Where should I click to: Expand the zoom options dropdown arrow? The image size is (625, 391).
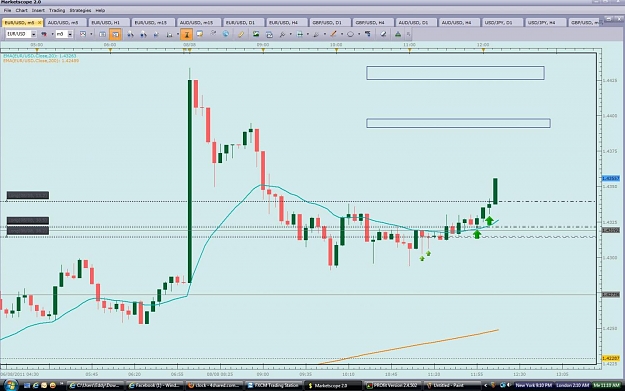290,34
